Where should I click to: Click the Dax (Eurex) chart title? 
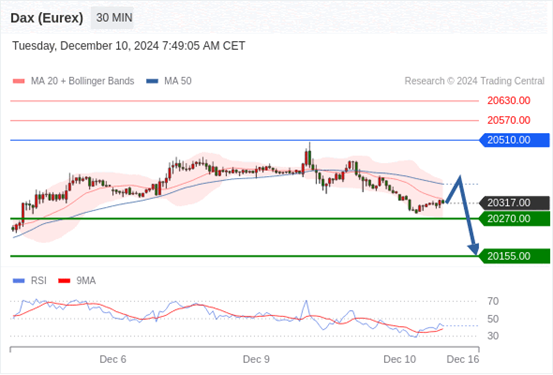pos(47,18)
